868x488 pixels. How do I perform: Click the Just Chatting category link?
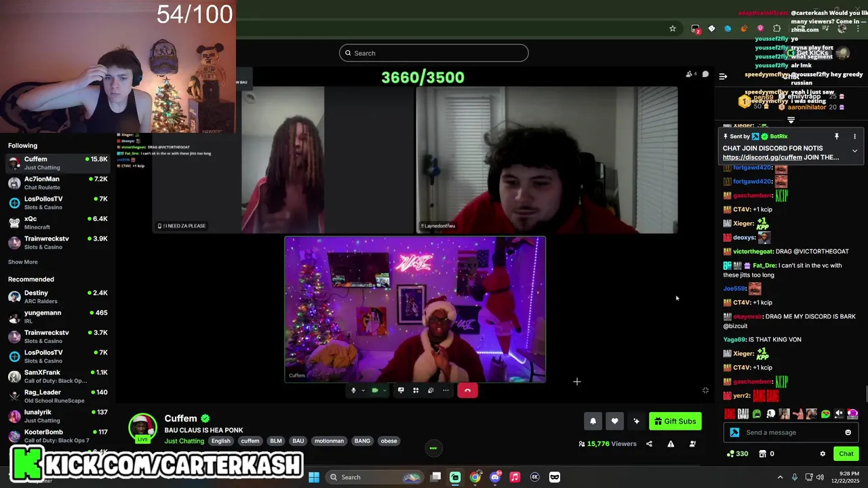184,441
